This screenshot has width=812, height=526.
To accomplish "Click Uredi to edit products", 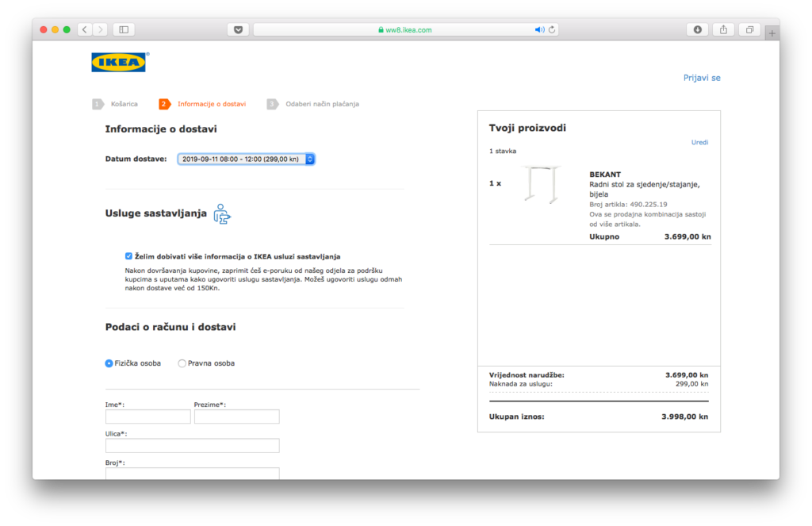I will click(x=699, y=143).
